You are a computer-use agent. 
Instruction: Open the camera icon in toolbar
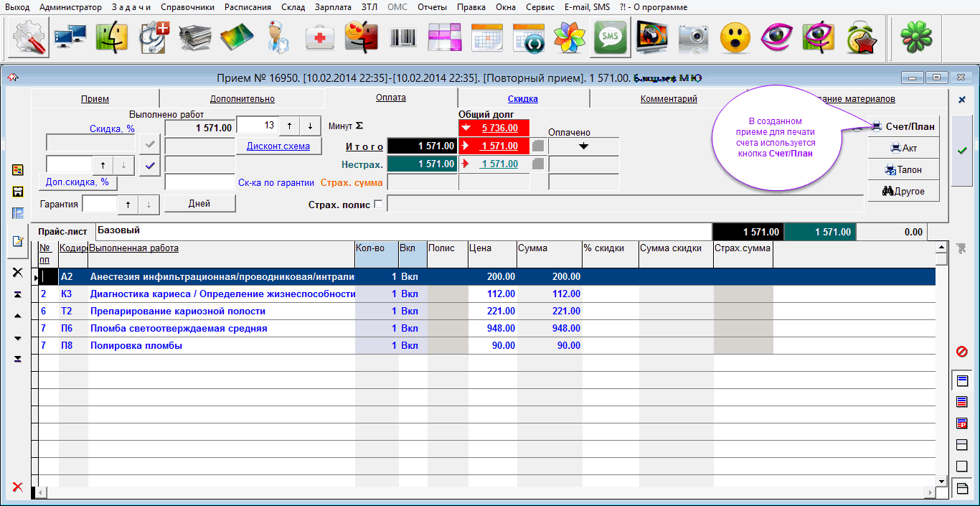coord(693,37)
